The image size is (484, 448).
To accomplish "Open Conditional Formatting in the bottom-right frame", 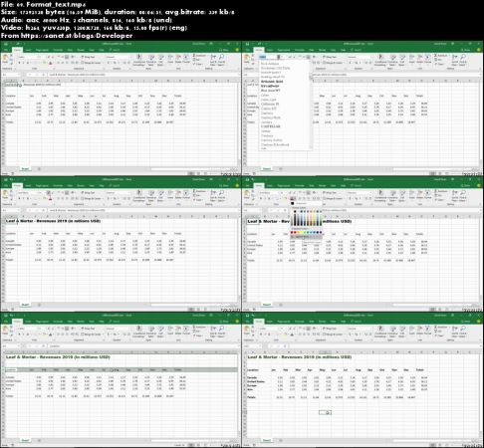I will tap(381, 332).
